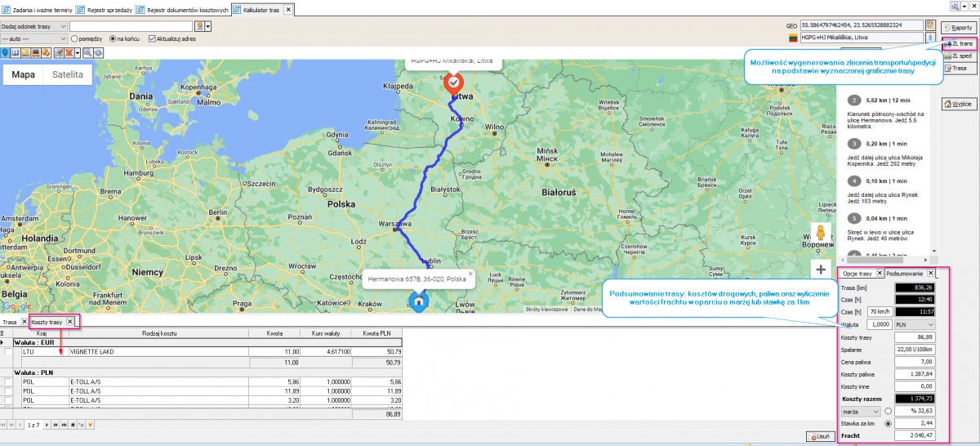Click the map marker search icon next to address field
Screen dimensions: 980x446
199,26
